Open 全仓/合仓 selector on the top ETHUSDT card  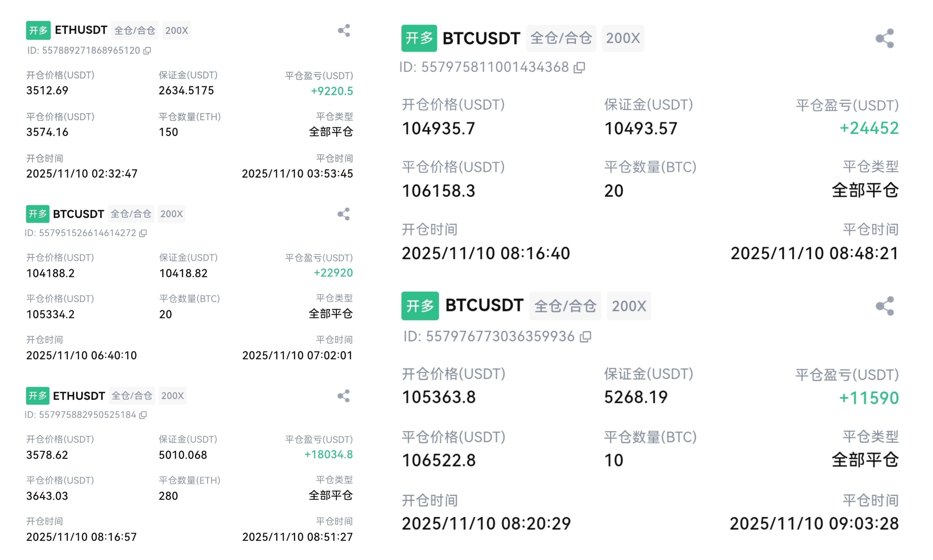(x=135, y=30)
